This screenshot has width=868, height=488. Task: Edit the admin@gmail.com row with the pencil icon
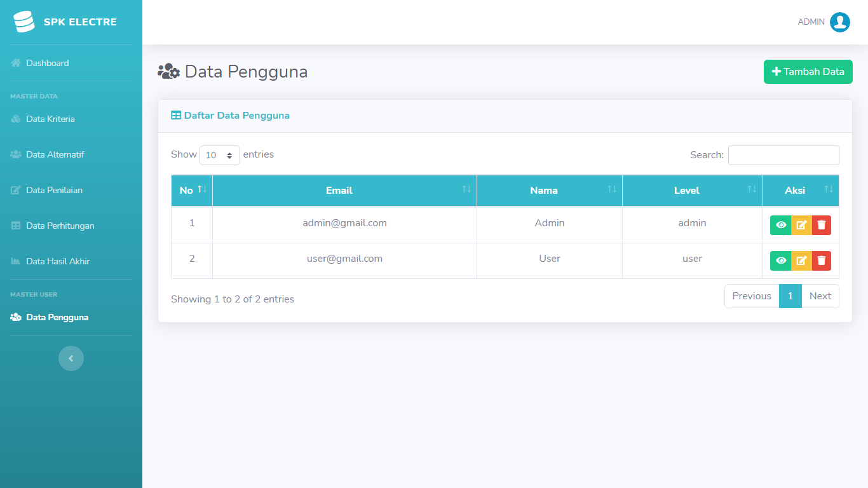point(802,225)
